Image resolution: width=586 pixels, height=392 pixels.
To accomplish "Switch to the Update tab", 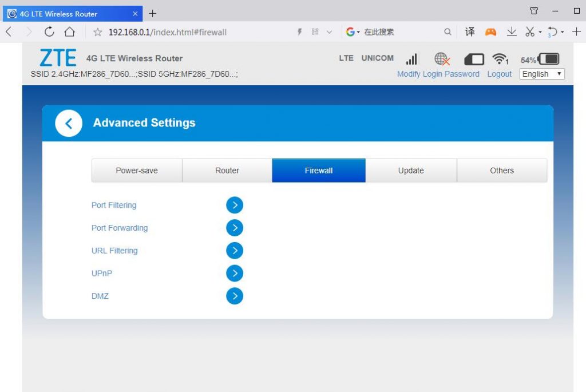I will [x=410, y=170].
